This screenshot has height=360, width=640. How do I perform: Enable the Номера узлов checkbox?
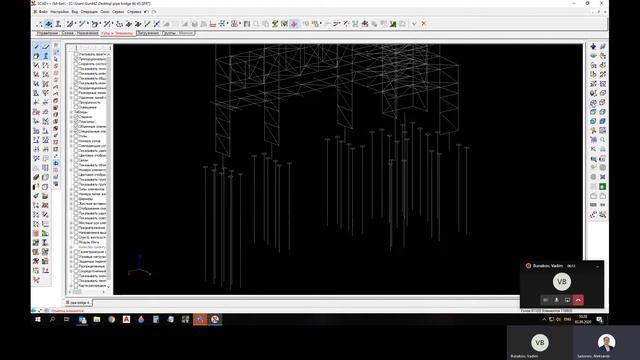pos(76,141)
